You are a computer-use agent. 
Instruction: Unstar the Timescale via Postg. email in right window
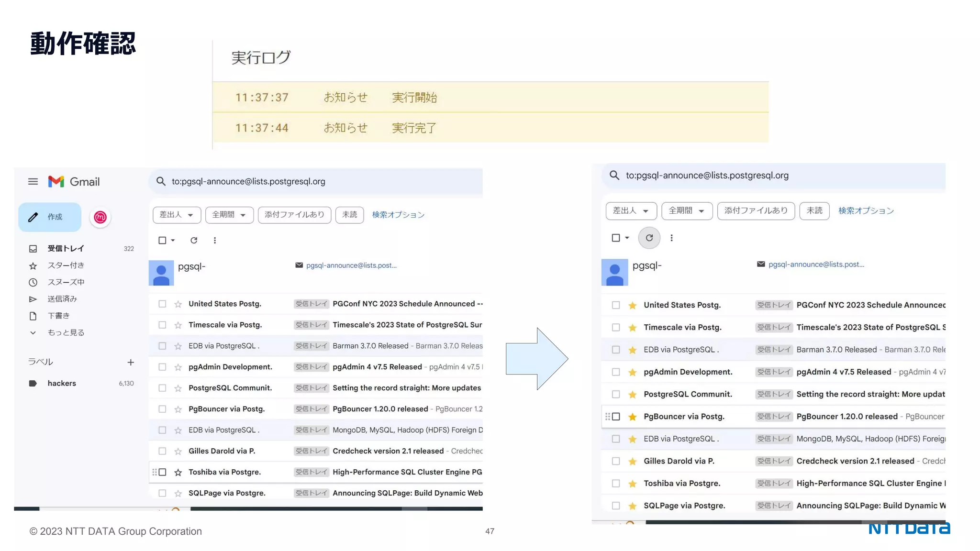tap(632, 328)
